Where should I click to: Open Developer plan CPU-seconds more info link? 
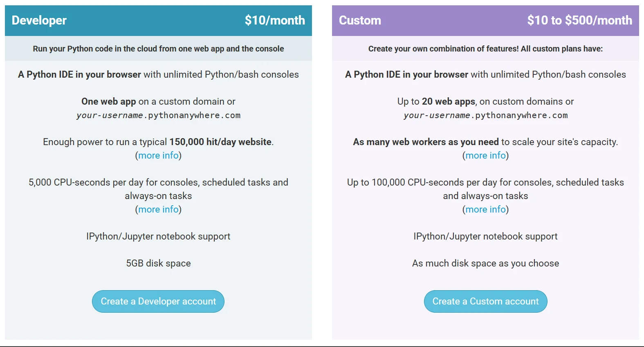[158, 209]
